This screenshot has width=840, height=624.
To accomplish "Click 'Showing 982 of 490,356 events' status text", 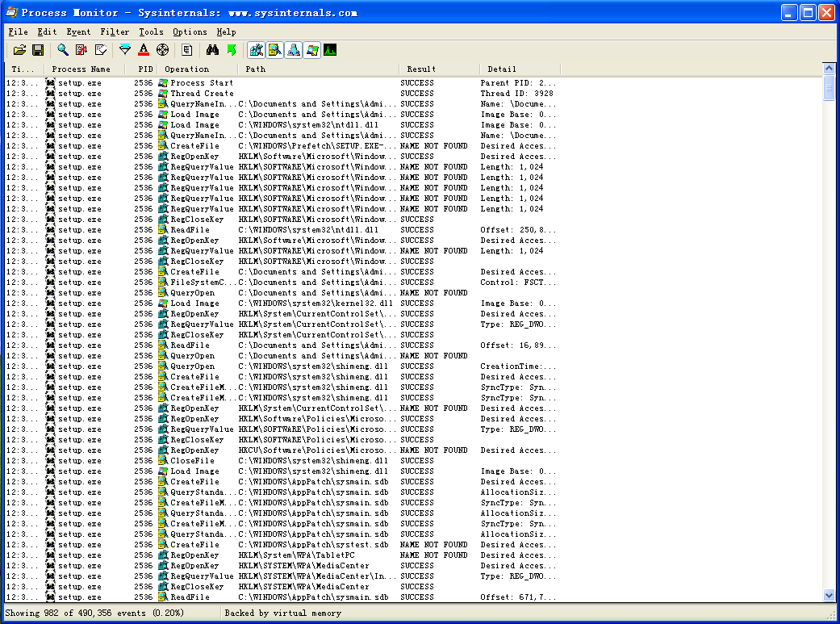I will pos(94,613).
